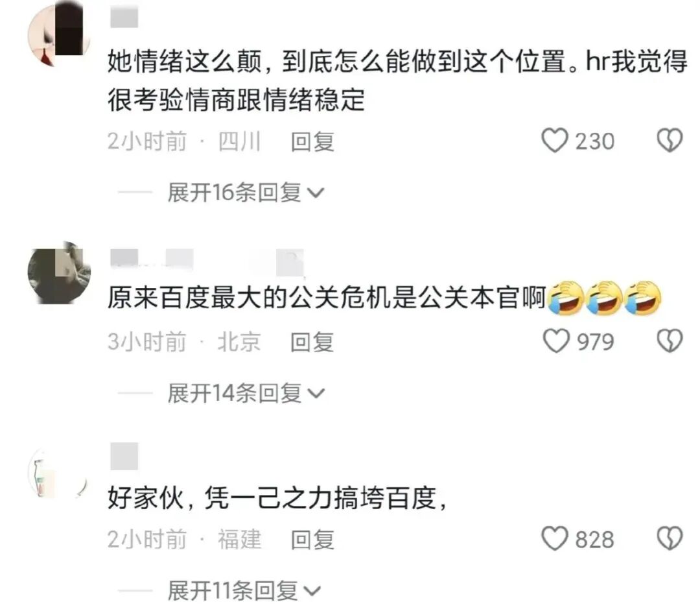
Task: Open the third commenter's avatar
Action: click(x=59, y=474)
